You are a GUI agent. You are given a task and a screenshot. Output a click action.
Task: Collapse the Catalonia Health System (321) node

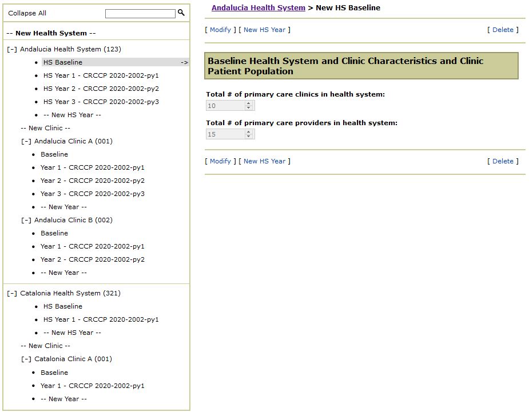[12, 293]
